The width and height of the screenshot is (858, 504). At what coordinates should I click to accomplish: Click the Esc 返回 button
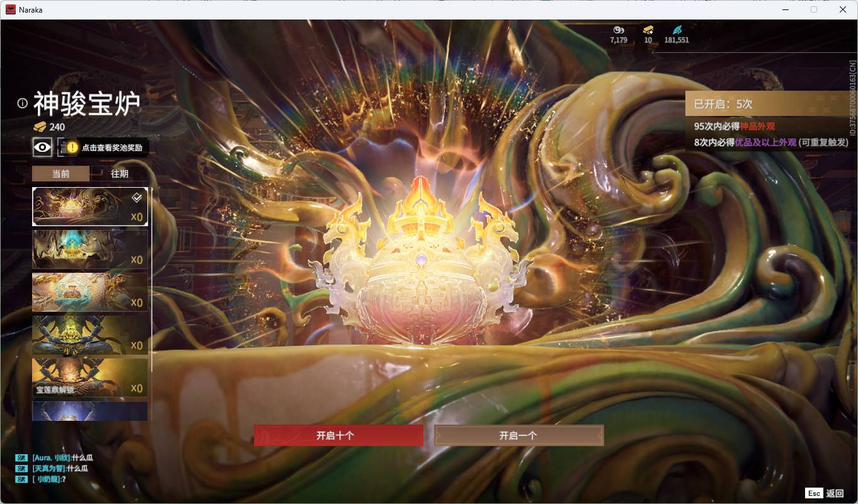click(x=825, y=493)
